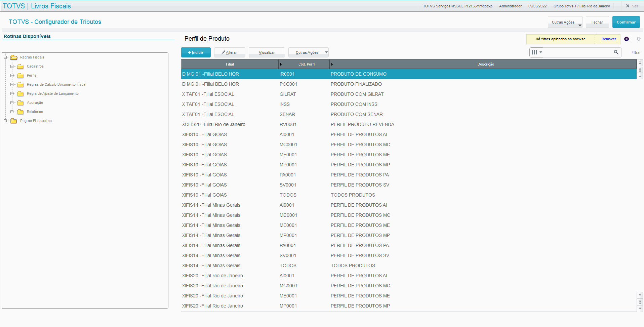
Task: Expand the Cadastros tree node
Action: pyautogui.click(x=12, y=66)
